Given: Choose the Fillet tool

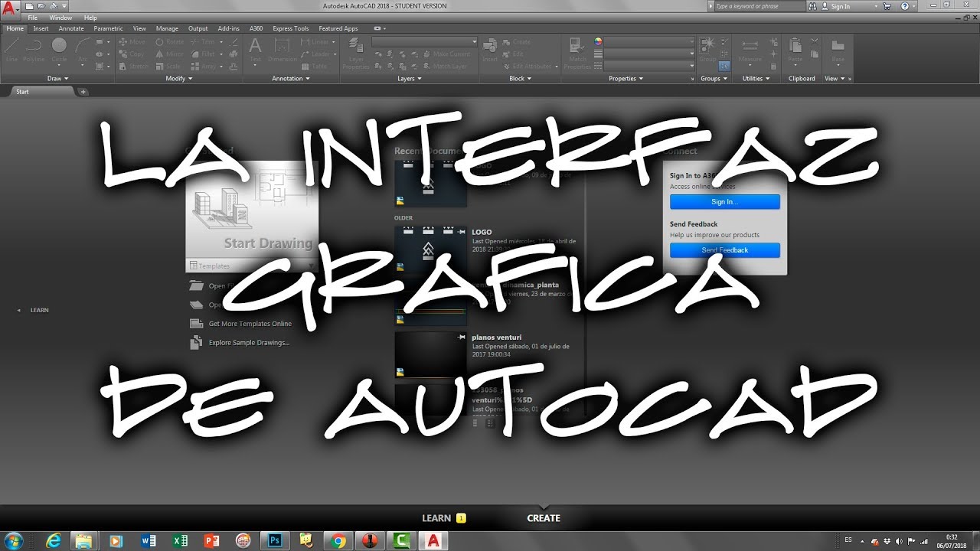Looking at the screenshot, I should coord(204,54).
